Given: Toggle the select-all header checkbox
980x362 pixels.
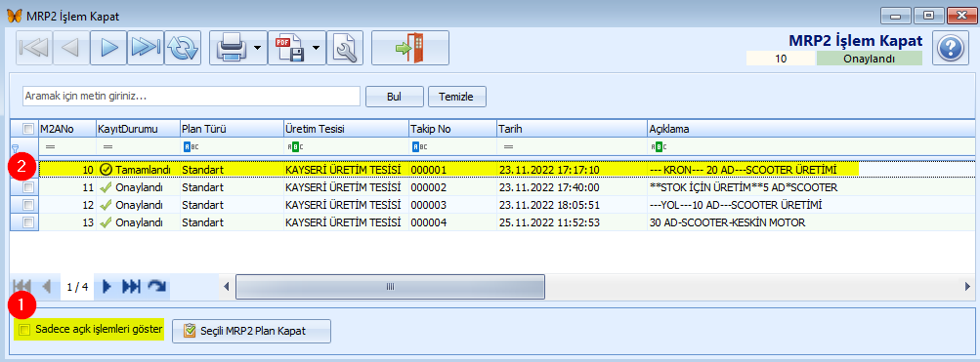Looking at the screenshot, I should pos(27,129).
